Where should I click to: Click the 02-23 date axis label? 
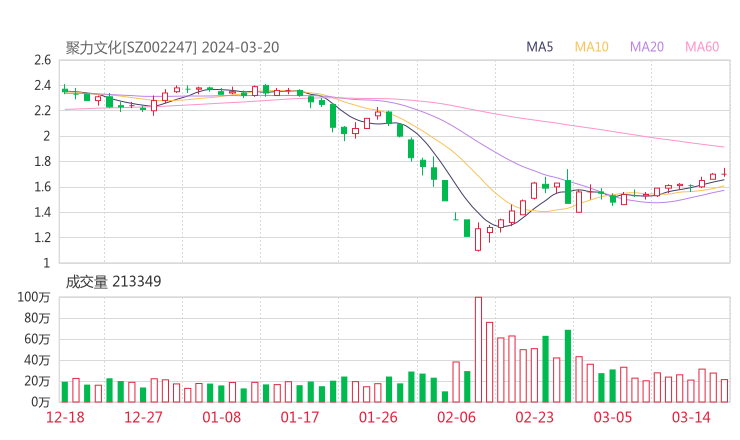click(534, 417)
